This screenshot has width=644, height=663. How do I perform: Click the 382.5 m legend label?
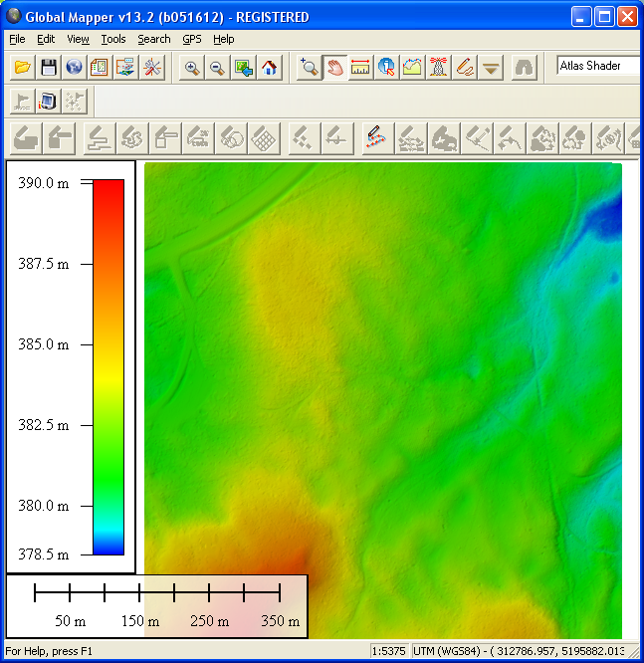[43, 425]
